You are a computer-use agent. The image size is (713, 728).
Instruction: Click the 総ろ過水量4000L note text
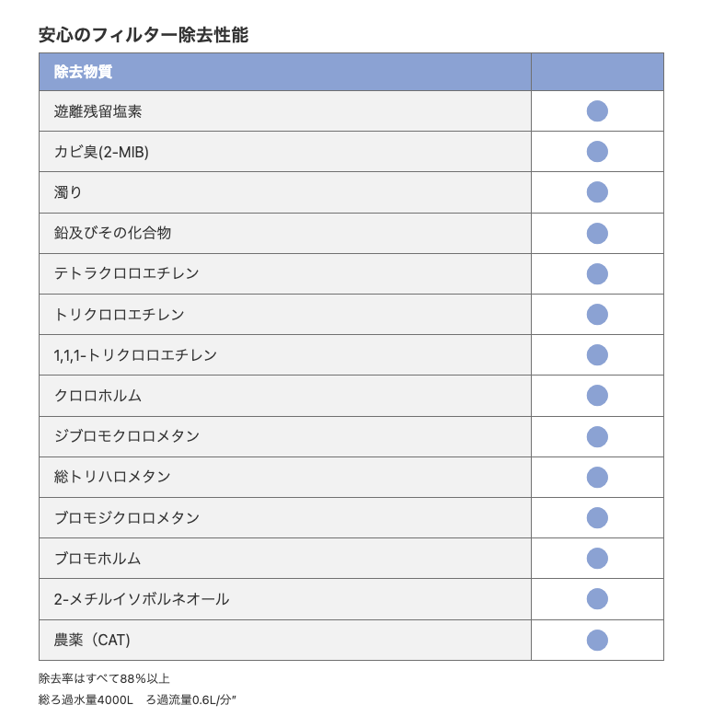click(86, 699)
